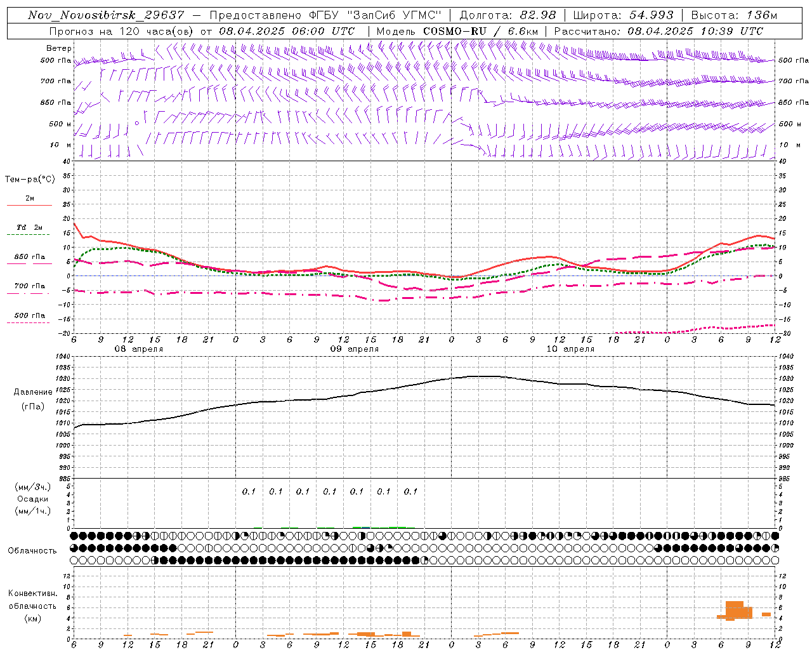Viewport: 812px width, 650px height.
Task: Click 985 on the right pressure axis
Action: click(x=785, y=479)
